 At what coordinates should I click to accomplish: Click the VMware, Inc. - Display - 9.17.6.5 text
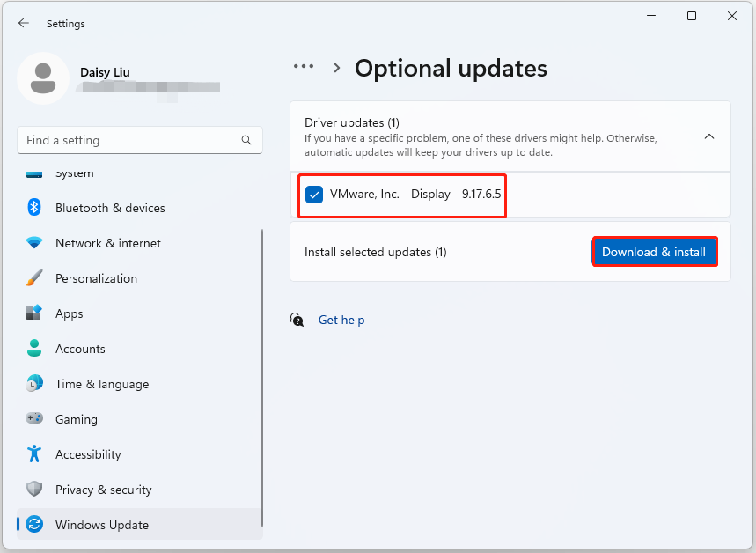[415, 194]
